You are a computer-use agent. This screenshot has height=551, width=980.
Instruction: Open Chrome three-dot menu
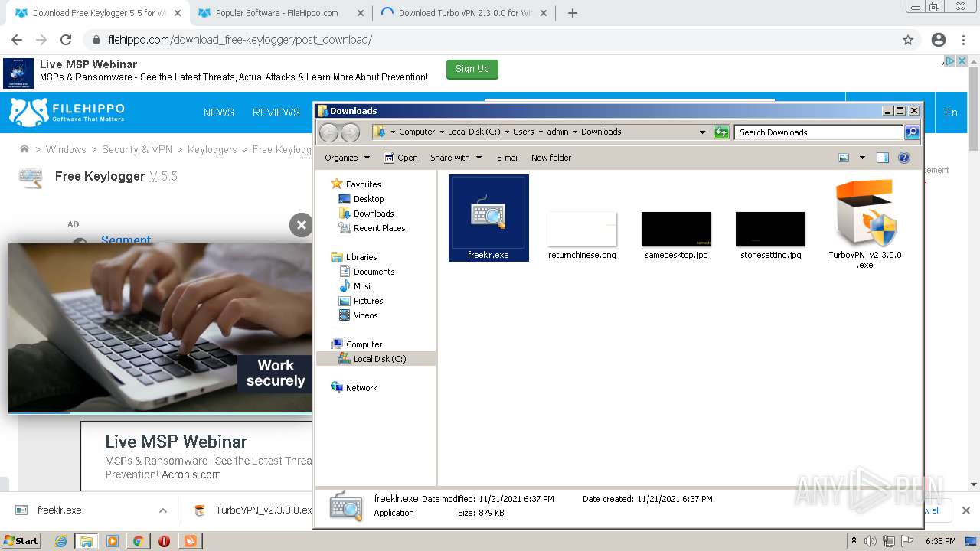click(x=962, y=40)
